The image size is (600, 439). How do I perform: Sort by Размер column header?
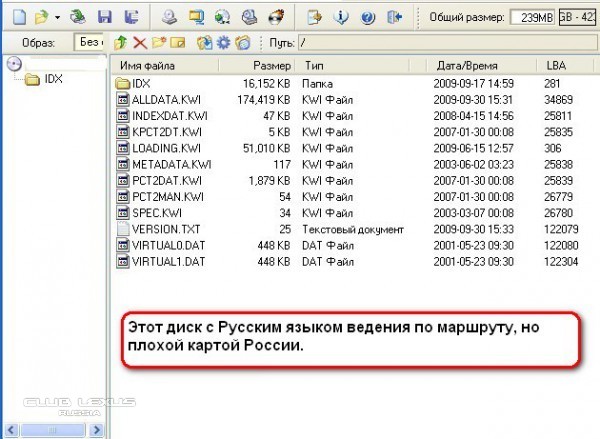[268, 65]
